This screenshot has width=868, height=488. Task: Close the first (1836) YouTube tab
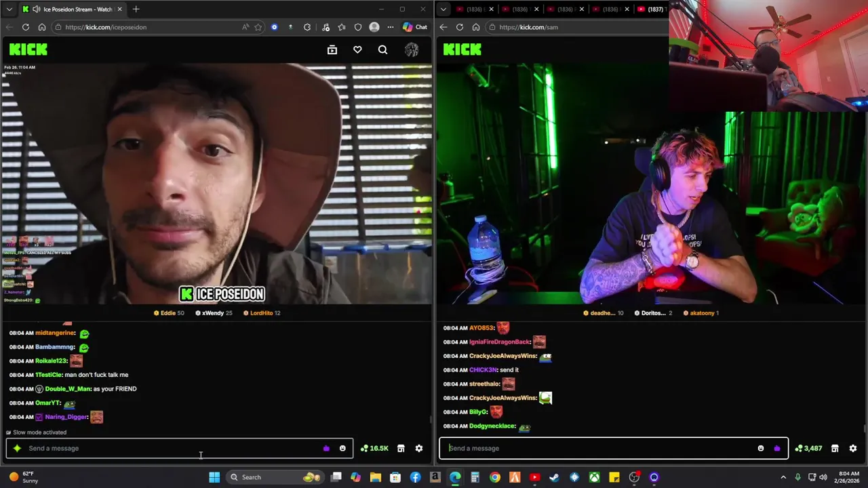pos(491,9)
